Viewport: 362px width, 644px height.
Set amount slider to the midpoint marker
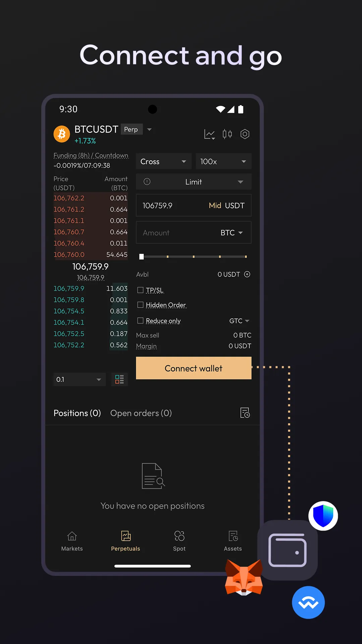(x=194, y=257)
